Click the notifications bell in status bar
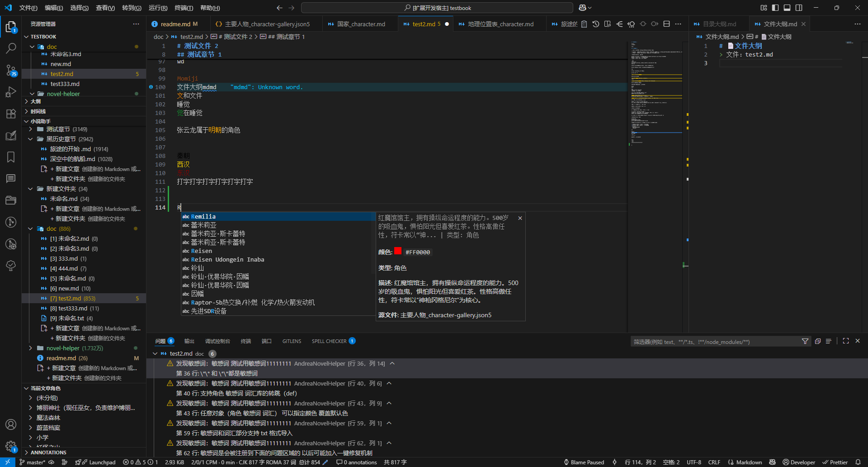The image size is (868, 467). [858, 462]
